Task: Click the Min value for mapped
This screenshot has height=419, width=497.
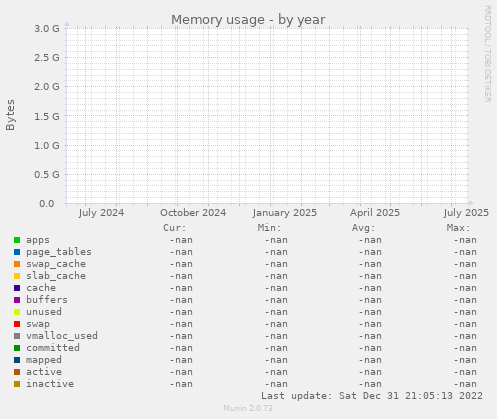Action: pyautogui.click(x=276, y=360)
